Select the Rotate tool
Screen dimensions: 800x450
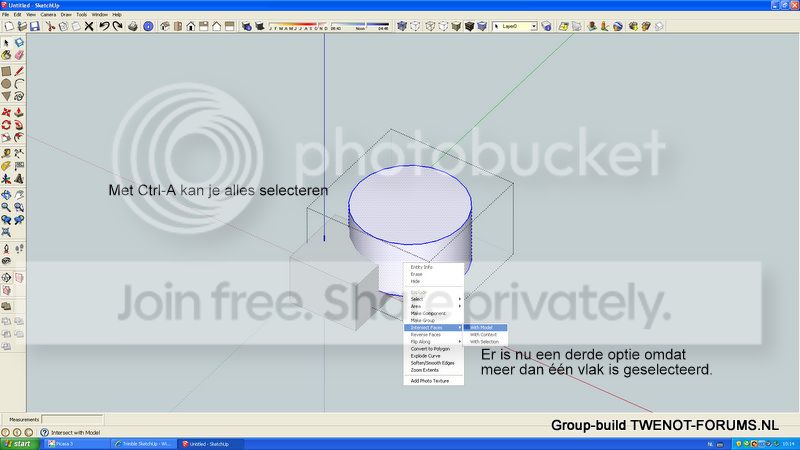pos(6,125)
